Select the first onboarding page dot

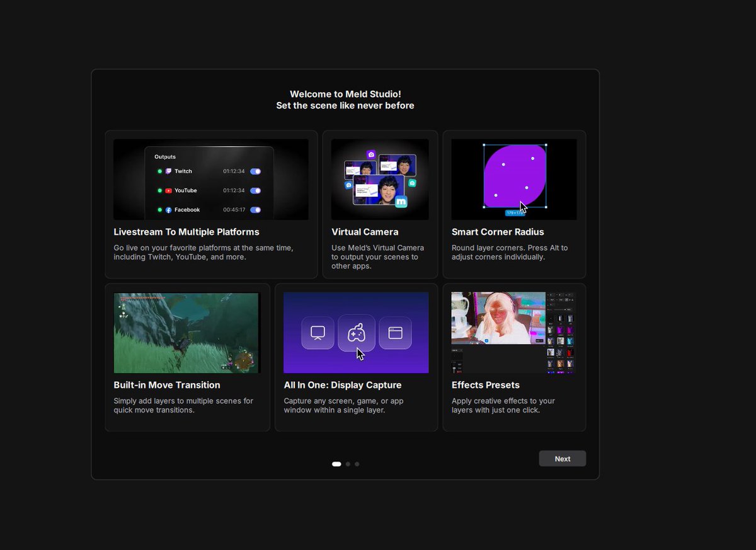click(336, 464)
